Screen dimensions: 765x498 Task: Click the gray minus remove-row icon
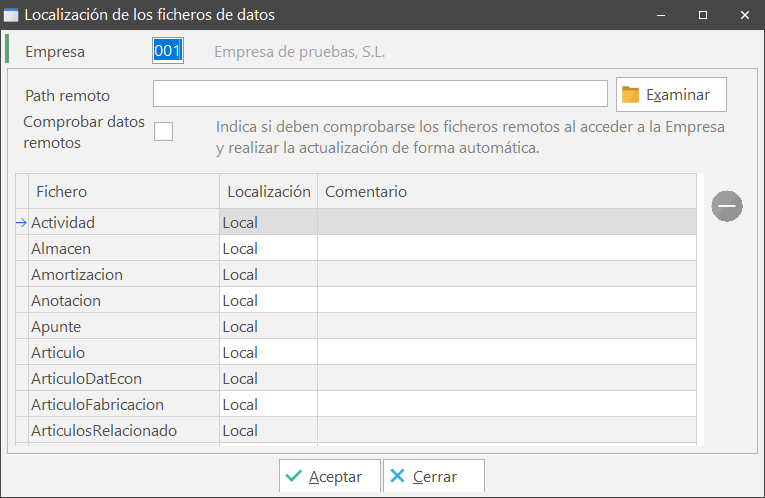[x=727, y=206]
